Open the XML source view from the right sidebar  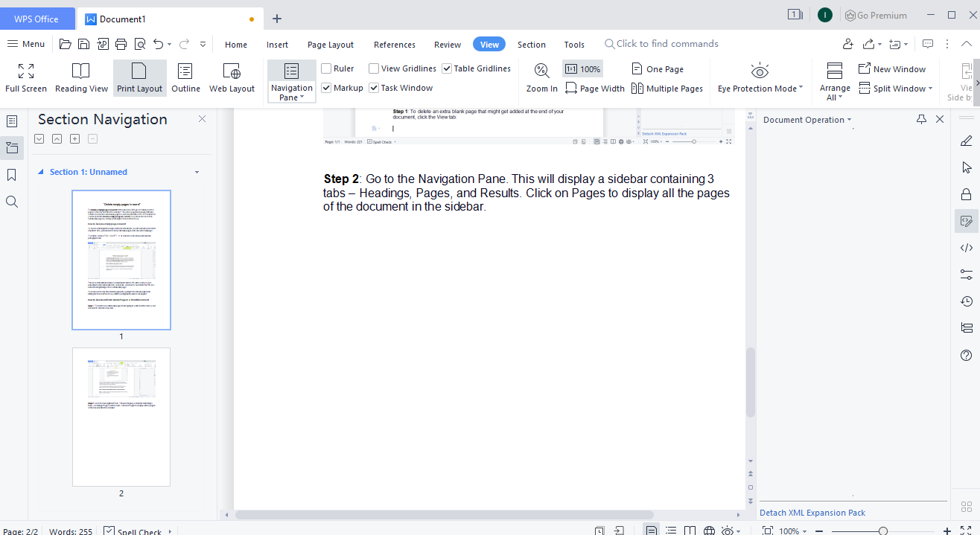[966, 248]
